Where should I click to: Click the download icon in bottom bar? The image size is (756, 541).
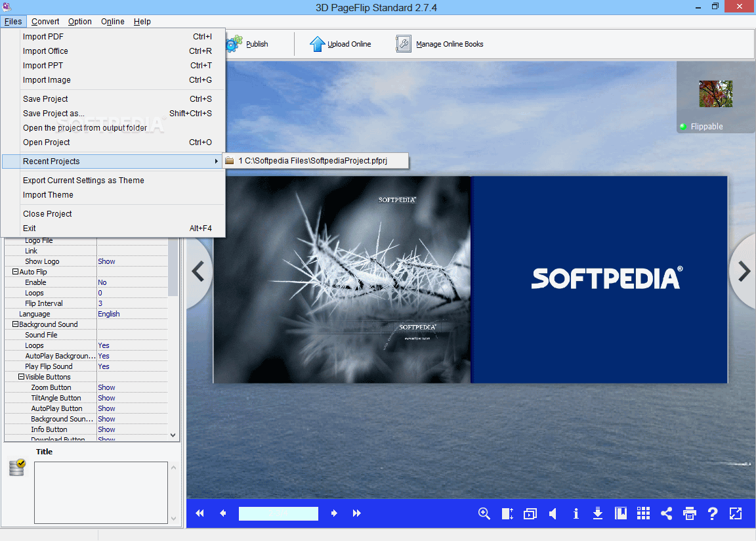click(598, 513)
